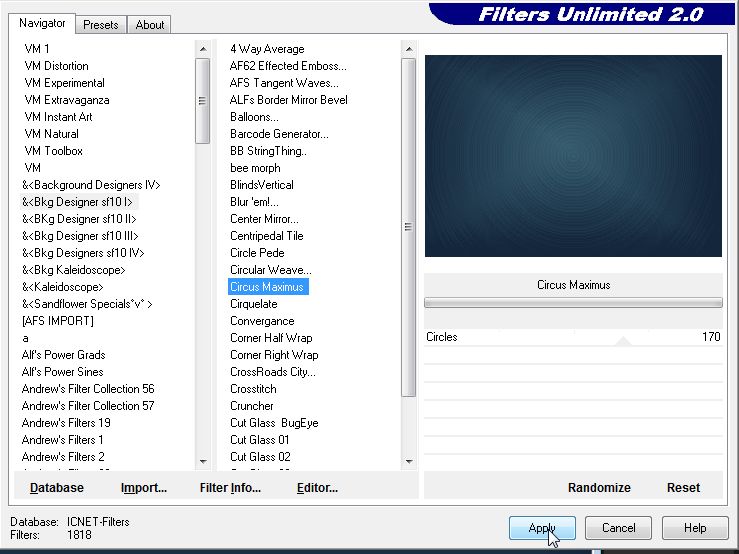Image resolution: width=739 pixels, height=554 pixels.
Task: Grab the category list scrollbar thumb
Action: 203,101
